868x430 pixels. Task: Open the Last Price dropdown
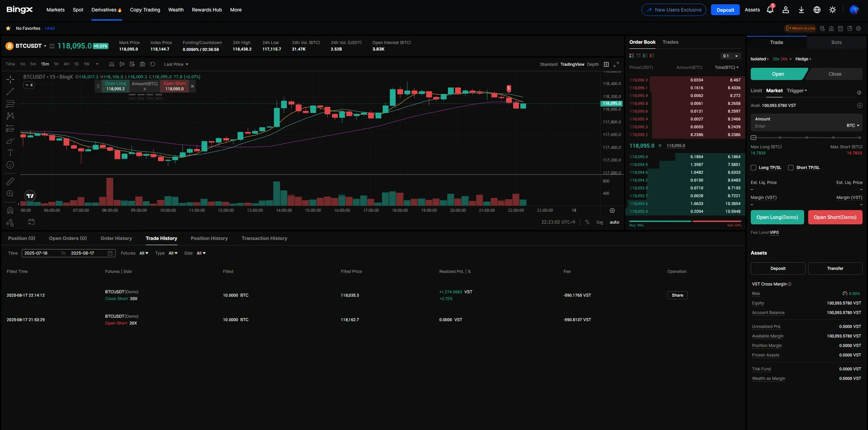pos(176,65)
